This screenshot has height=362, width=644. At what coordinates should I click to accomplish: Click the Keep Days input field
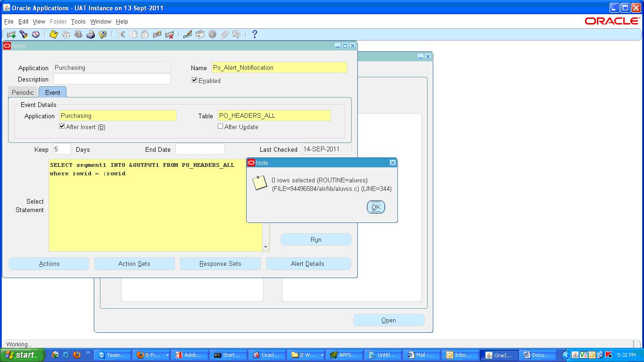(62, 149)
